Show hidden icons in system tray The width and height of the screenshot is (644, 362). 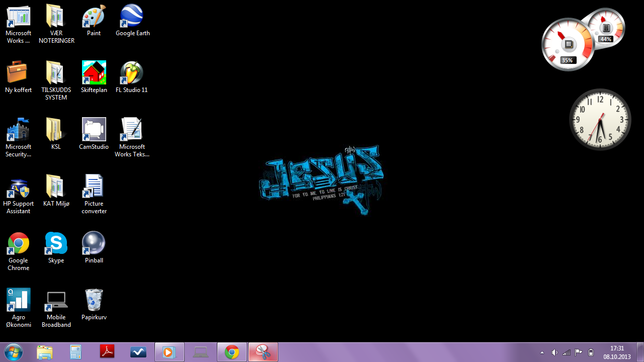click(x=542, y=352)
